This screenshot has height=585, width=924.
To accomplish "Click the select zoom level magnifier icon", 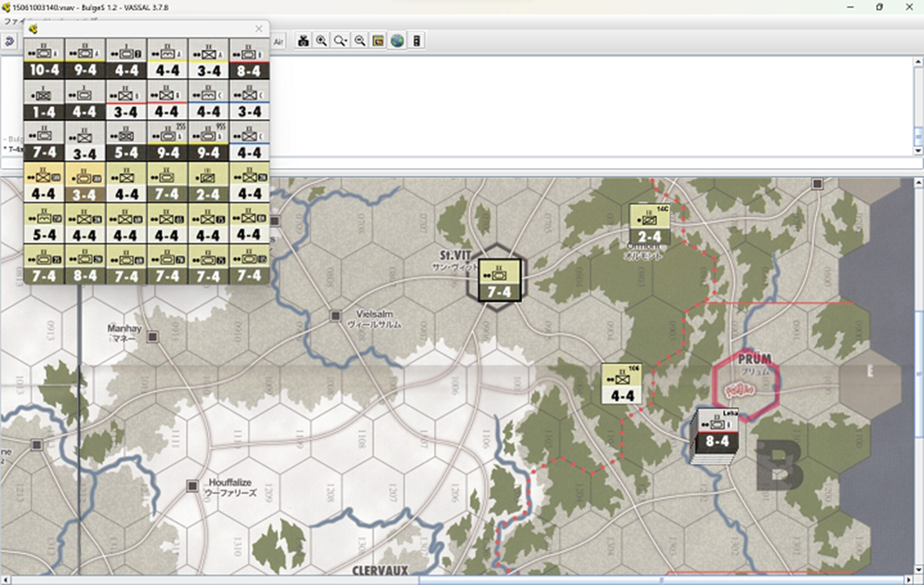I will coord(340,41).
